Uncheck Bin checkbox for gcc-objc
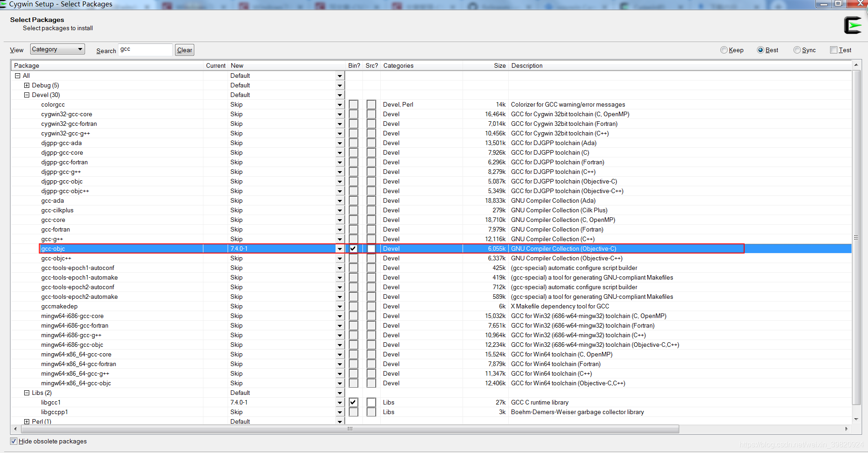868x453 pixels. pyautogui.click(x=353, y=248)
